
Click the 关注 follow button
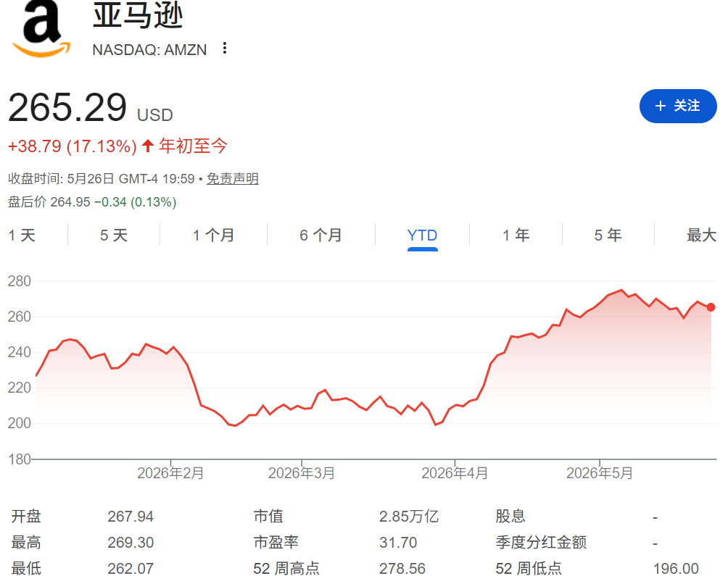pyautogui.click(x=678, y=106)
